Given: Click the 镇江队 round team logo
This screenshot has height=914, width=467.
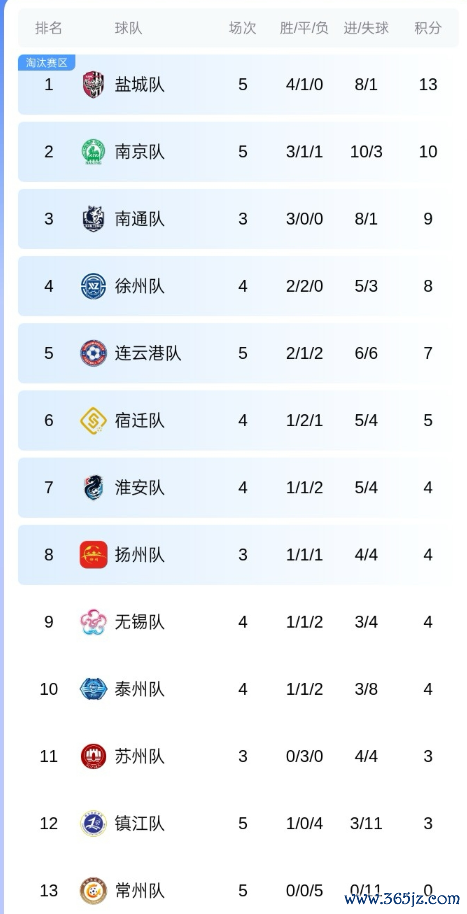Looking at the screenshot, I should coord(93,824).
